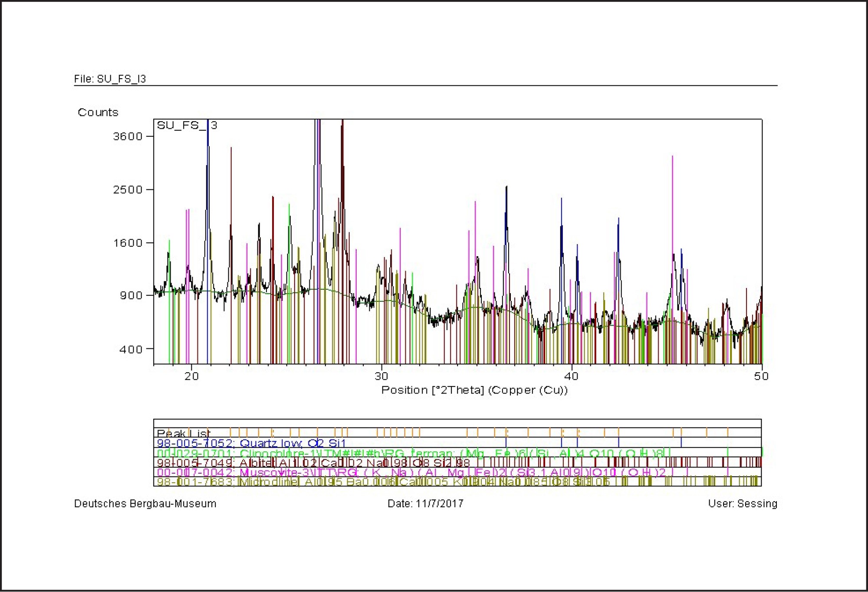Select the Peak List row header
Screen dimensions: 868x592
click(x=183, y=433)
